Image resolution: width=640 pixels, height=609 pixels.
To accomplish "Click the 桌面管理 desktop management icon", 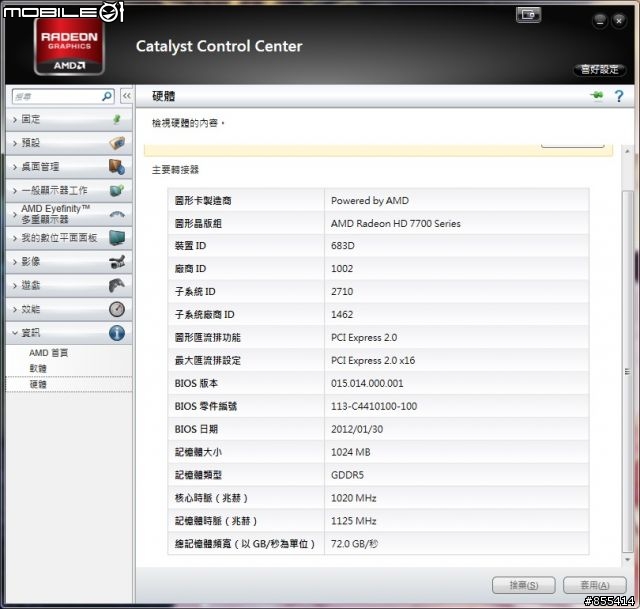I will point(117,167).
